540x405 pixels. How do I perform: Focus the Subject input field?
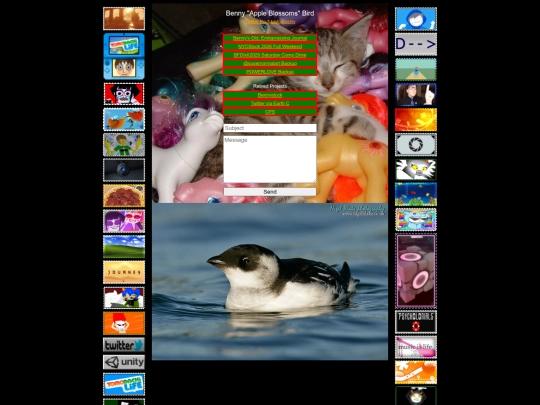pos(270,128)
